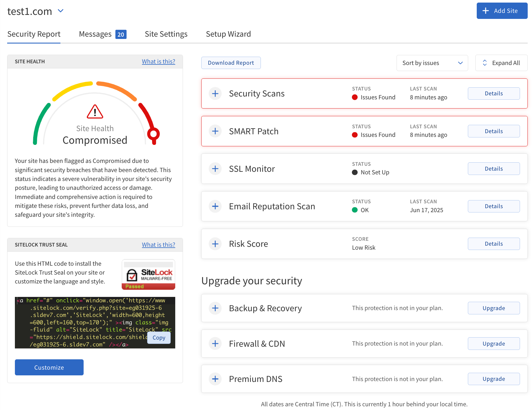Expand the Premium DNS plus icon

click(x=215, y=379)
